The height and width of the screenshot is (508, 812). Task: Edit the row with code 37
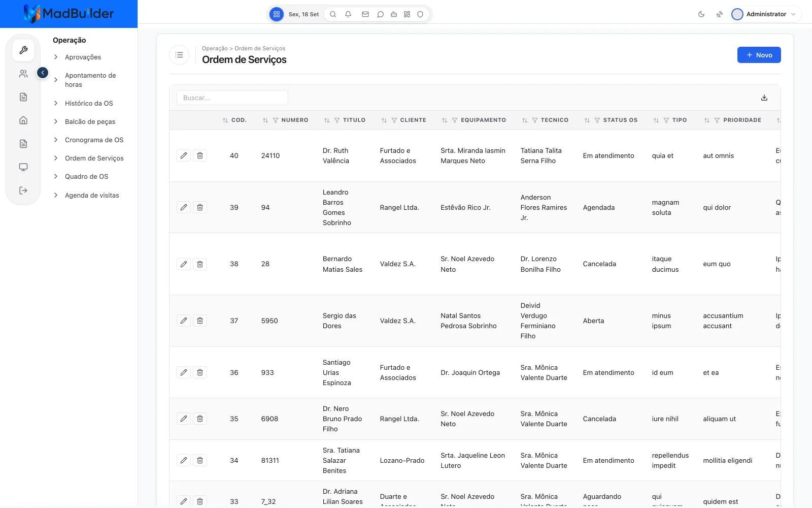pos(184,321)
